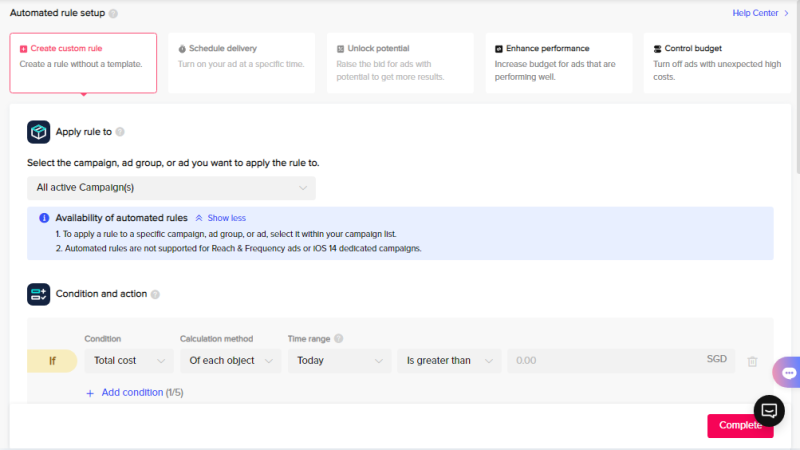Open the chat support bubble icon
The height and width of the screenshot is (450, 800).
point(769,410)
